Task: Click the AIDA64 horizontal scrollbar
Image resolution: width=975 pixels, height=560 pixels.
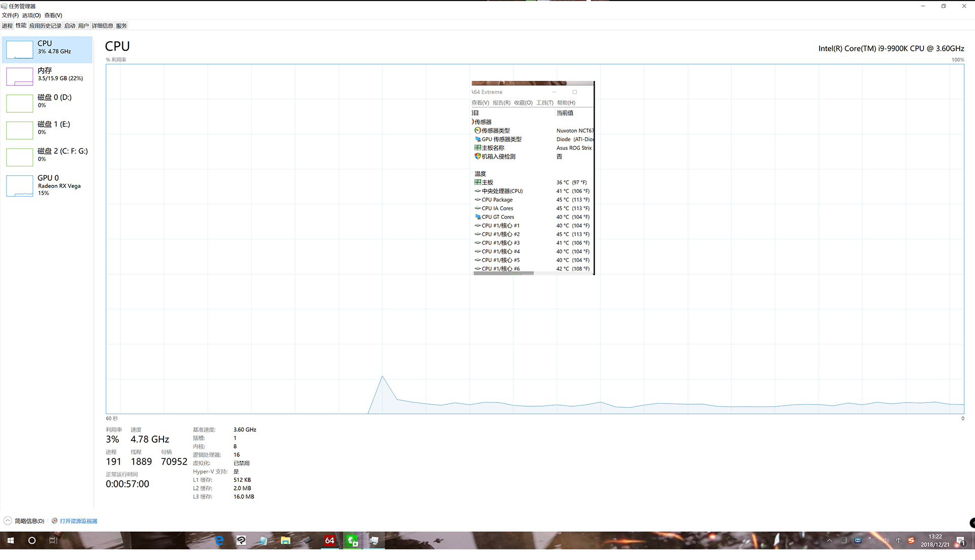Action: (x=503, y=273)
